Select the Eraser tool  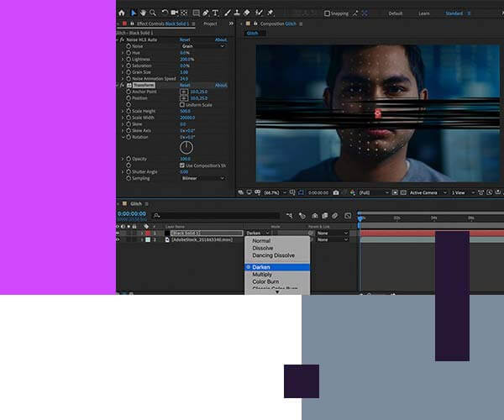(246, 13)
